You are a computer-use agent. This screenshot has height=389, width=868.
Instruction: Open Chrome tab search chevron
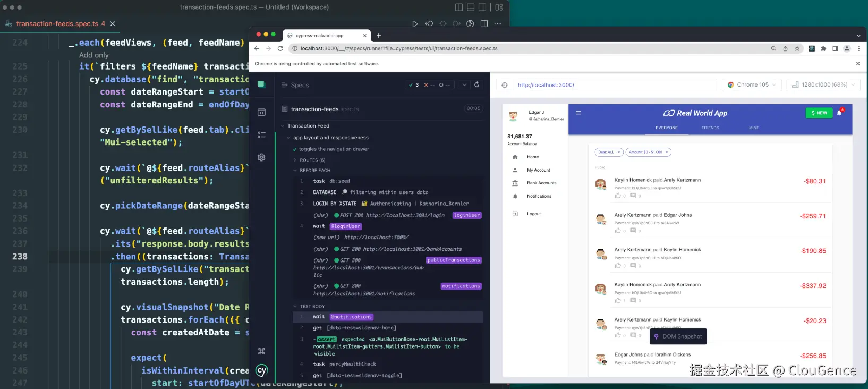click(x=858, y=36)
